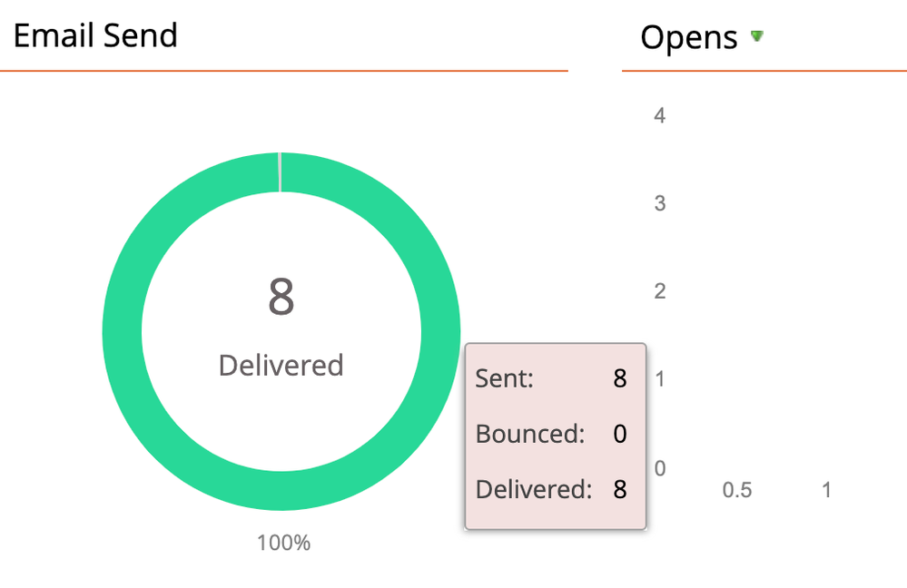The image size is (907, 588).
Task: Click the Sent value 8 in tooltip
Action: tap(620, 378)
